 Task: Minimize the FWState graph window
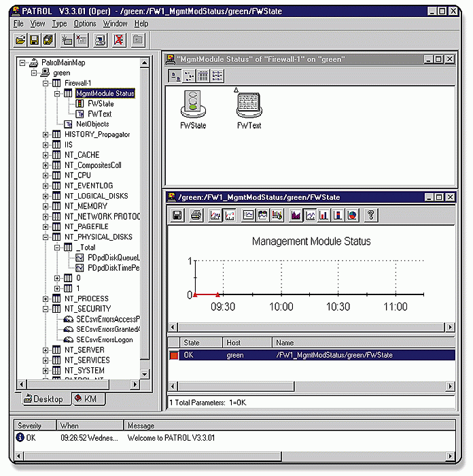(429, 197)
